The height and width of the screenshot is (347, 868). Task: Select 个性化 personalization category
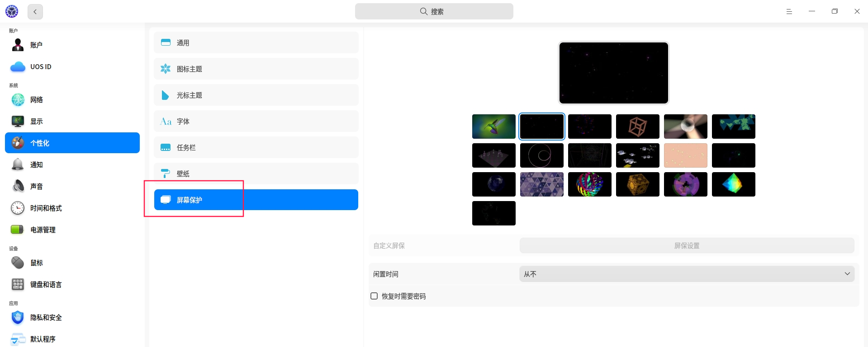72,143
